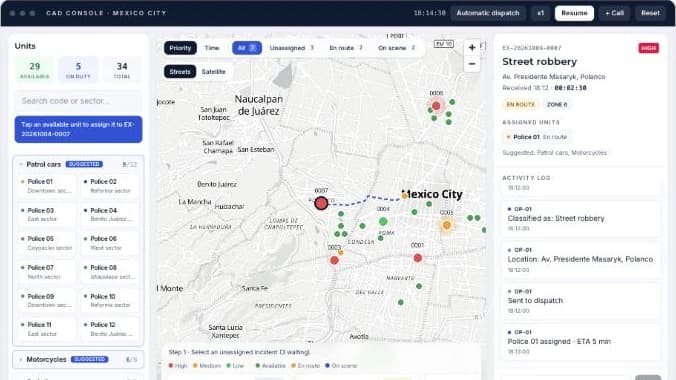Toggle Automatic dispatch mode
Image resolution: width=676 pixels, height=380 pixels.
(x=488, y=13)
